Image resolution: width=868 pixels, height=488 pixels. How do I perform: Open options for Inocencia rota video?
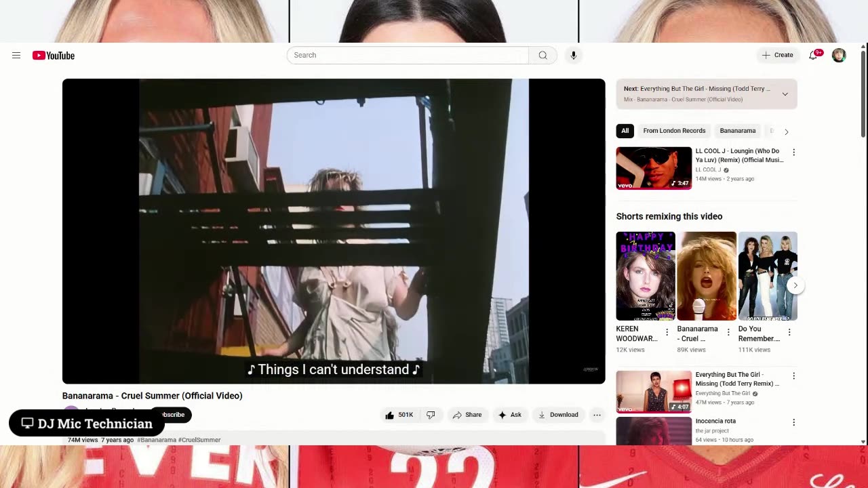tap(793, 423)
